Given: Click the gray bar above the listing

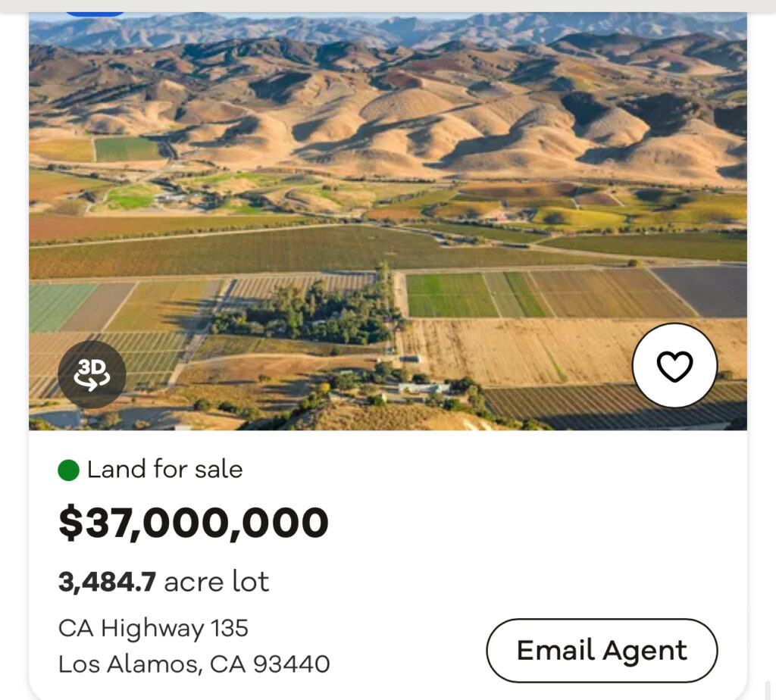Looking at the screenshot, I should tap(388, 5).
